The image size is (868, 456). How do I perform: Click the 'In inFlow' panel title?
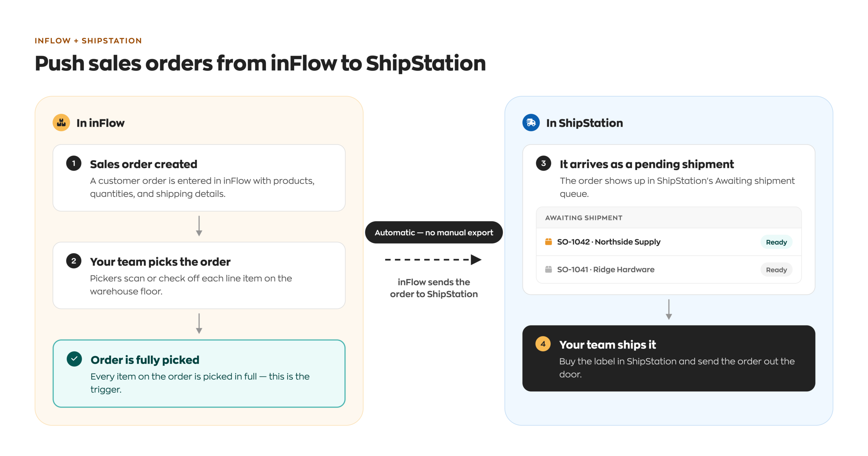pyautogui.click(x=100, y=123)
